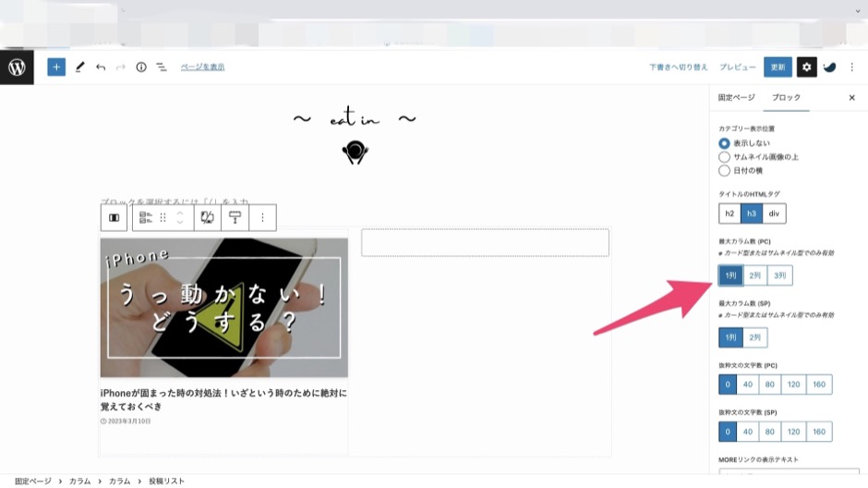The width and height of the screenshot is (868, 488).
Task: Choose 1列 for SP columns
Action: tap(730, 337)
